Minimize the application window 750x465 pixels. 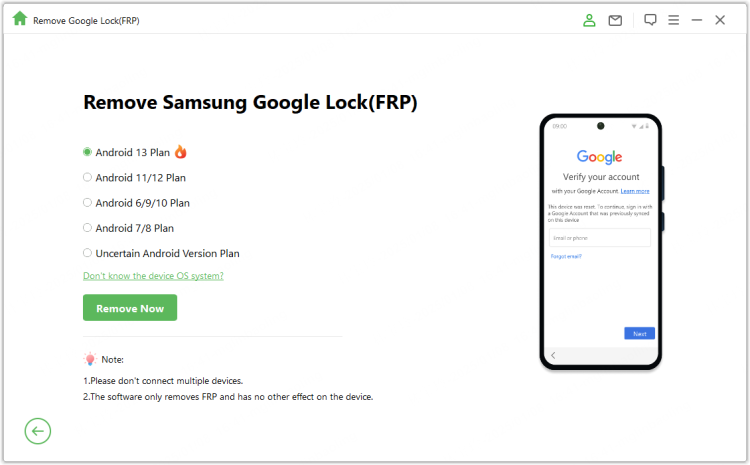pyautogui.click(x=696, y=20)
